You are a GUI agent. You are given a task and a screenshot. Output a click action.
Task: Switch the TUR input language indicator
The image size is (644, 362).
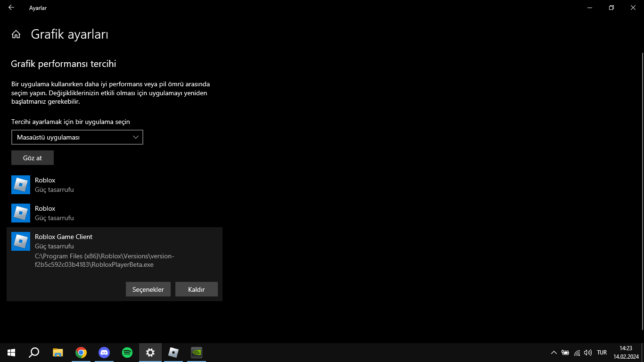[x=602, y=353]
